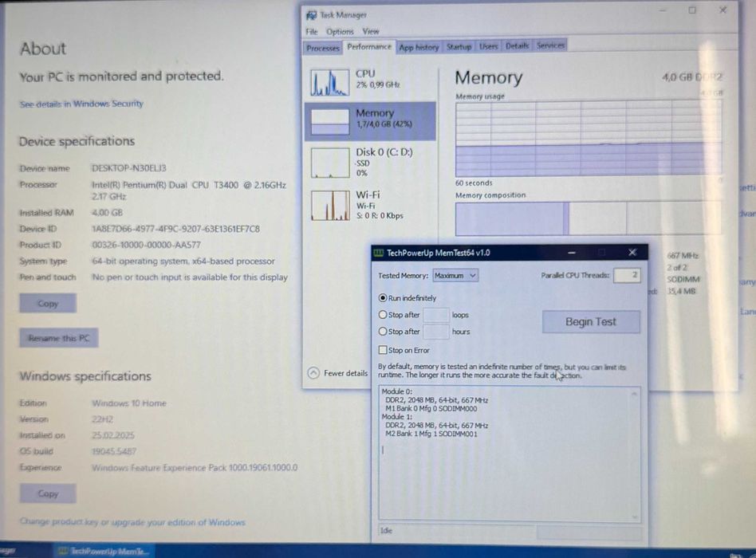This screenshot has height=558, width=756.
Task: Minimize the MemTest64 window
Action: pyautogui.click(x=572, y=253)
